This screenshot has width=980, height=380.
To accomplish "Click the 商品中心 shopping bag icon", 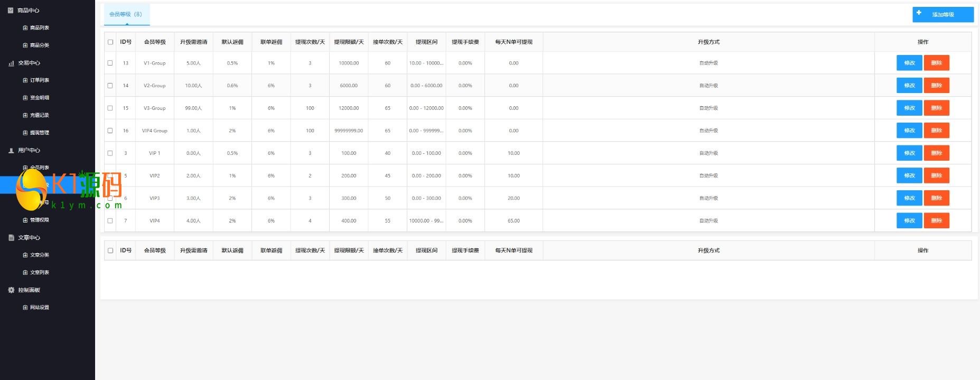I will [x=11, y=10].
